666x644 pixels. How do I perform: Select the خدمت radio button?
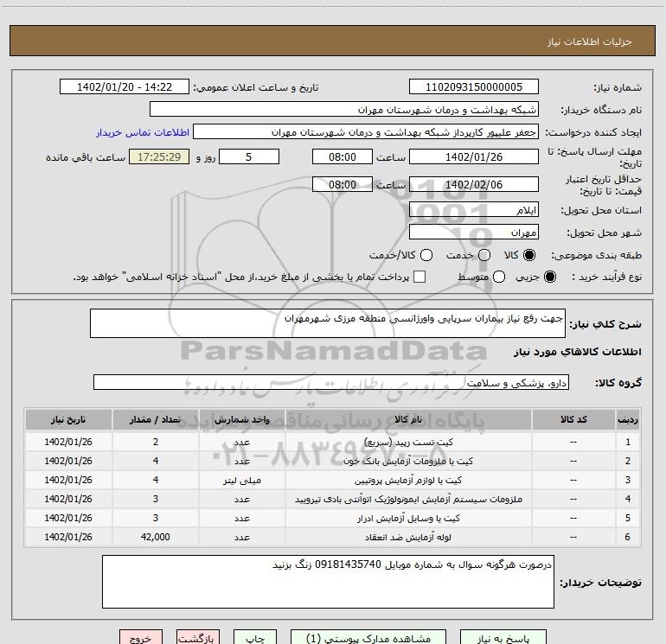point(484,255)
